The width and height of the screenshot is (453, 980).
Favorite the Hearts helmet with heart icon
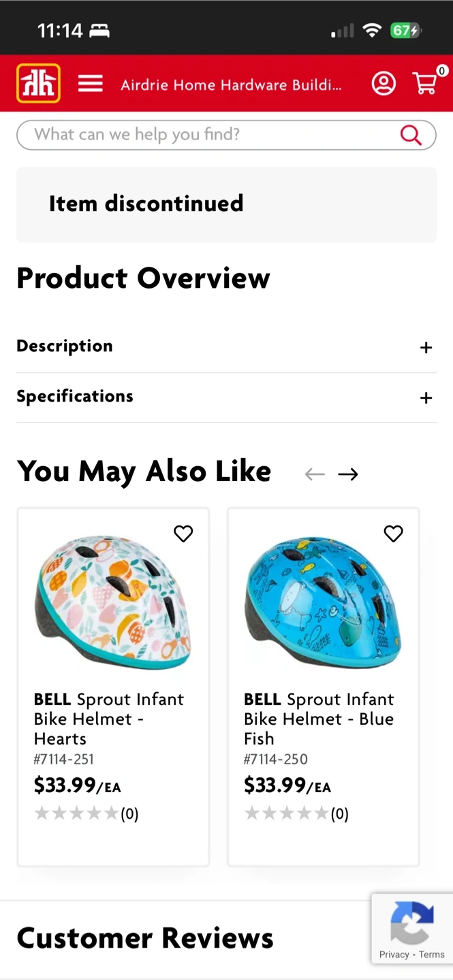click(x=183, y=534)
